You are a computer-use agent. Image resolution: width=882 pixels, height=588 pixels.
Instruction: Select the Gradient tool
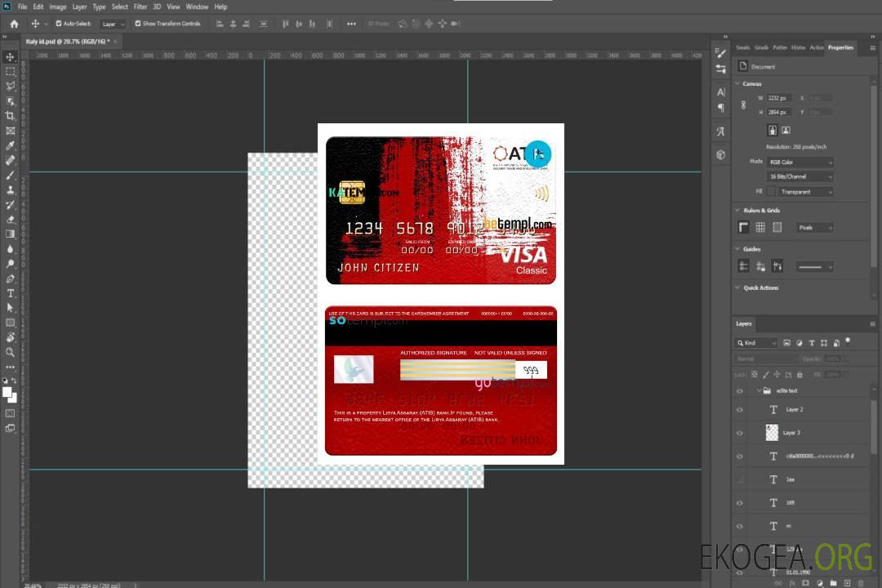pyautogui.click(x=10, y=234)
